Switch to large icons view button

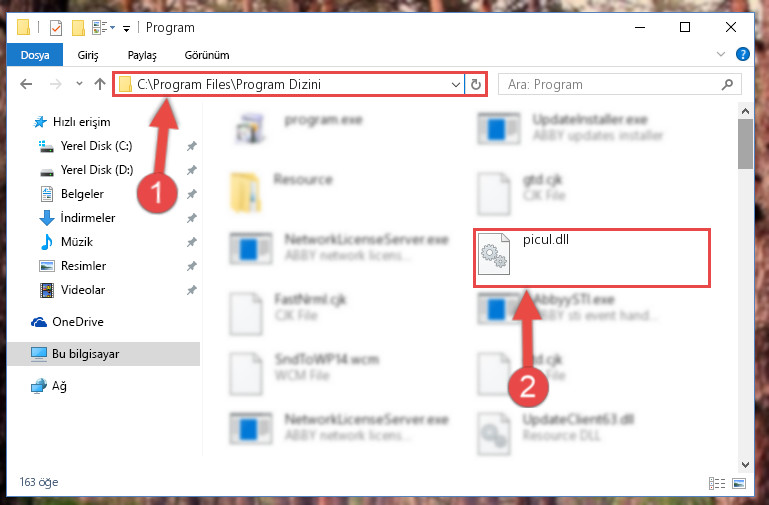[739, 483]
